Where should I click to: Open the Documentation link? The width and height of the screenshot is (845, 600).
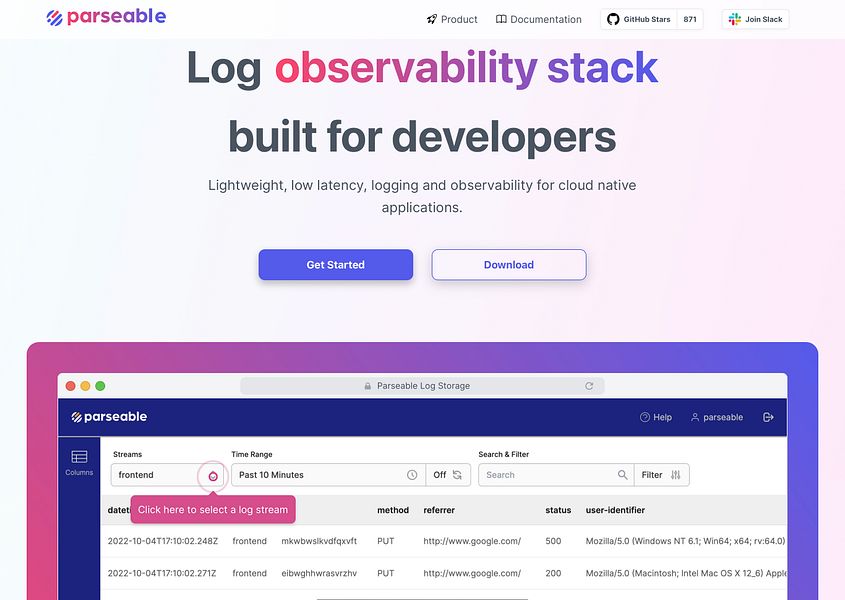click(x=538, y=19)
